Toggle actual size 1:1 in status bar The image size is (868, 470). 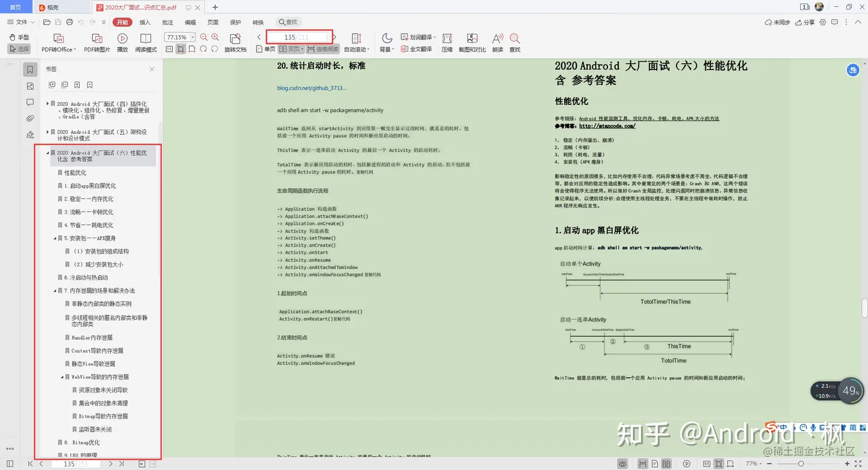(x=707, y=464)
